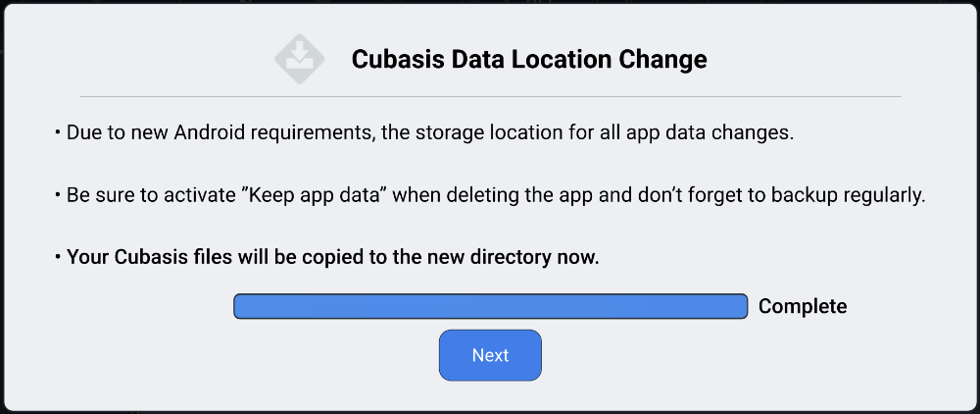The width and height of the screenshot is (980, 414).
Task: Click the Android requirements storage location message
Action: [430, 133]
